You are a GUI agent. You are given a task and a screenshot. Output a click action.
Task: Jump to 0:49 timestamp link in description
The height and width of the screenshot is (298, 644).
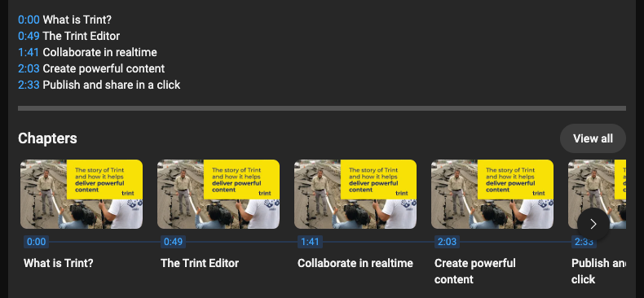pos(29,36)
